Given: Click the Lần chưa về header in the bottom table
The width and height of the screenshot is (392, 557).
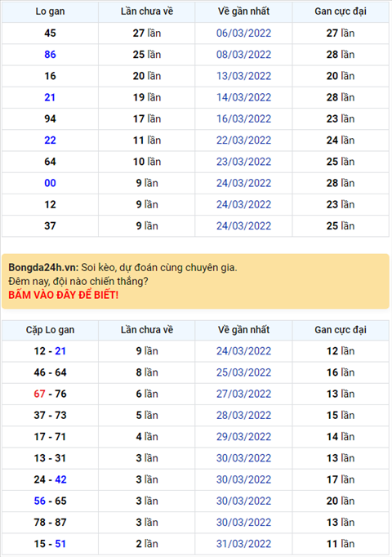Looking at the screenshot, I should coord(147,330).
